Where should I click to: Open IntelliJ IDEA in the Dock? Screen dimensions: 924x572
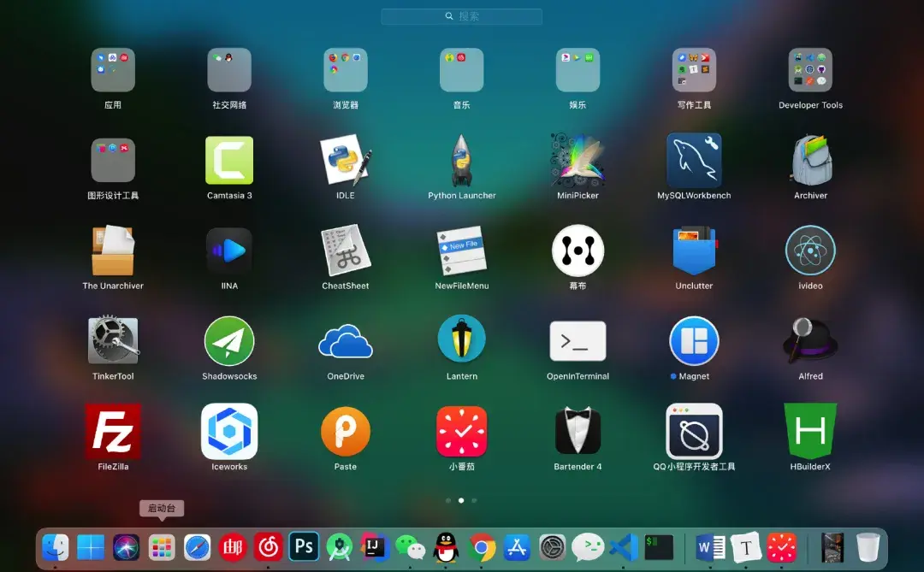[375, 547]
